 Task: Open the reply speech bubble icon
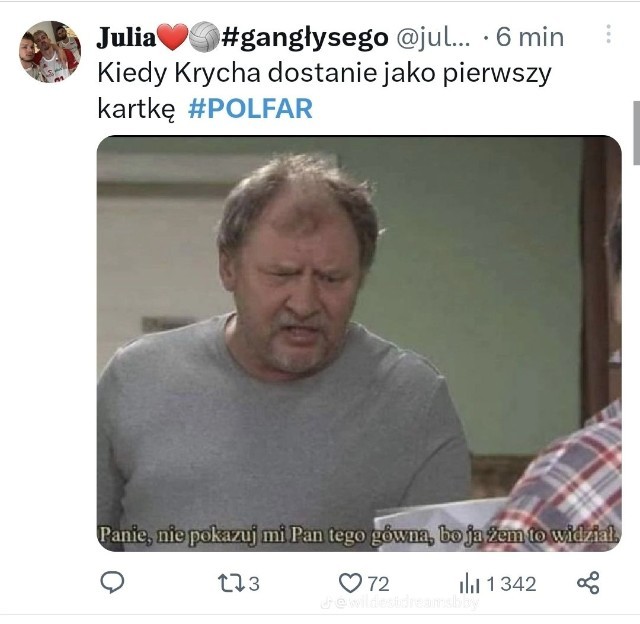tap(112, 582)
